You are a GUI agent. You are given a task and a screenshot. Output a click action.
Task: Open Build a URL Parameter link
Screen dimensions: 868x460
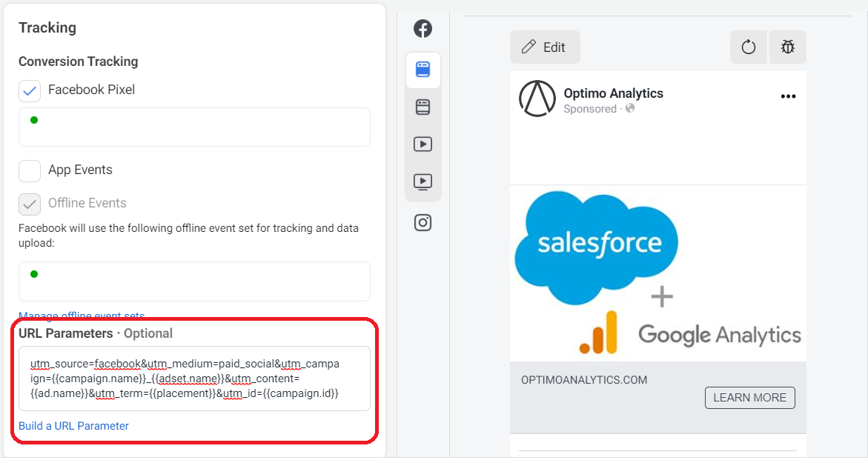point(73,426)
